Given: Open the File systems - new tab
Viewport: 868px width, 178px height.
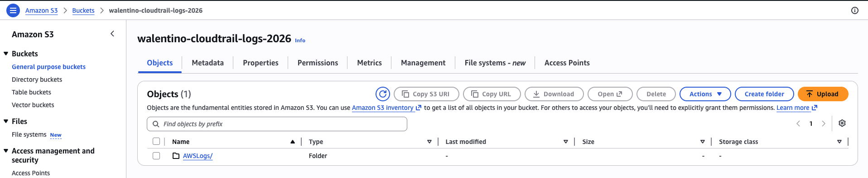Looking at the screenshot, I should click(495, 63).
